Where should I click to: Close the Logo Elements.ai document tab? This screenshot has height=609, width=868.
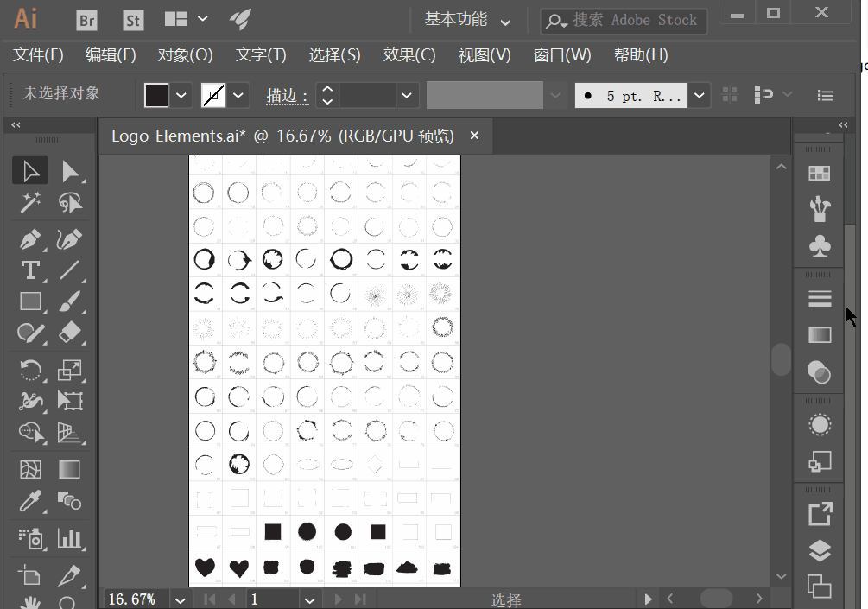coord(474,135)
